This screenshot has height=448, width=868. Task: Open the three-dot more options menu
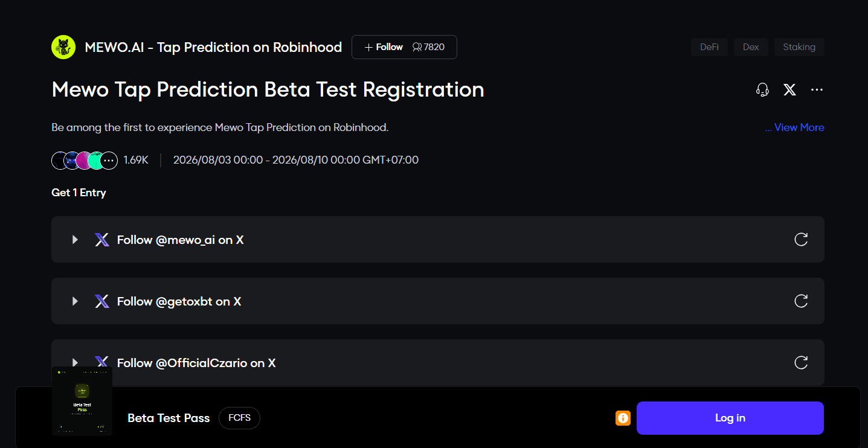click(817, 90)
